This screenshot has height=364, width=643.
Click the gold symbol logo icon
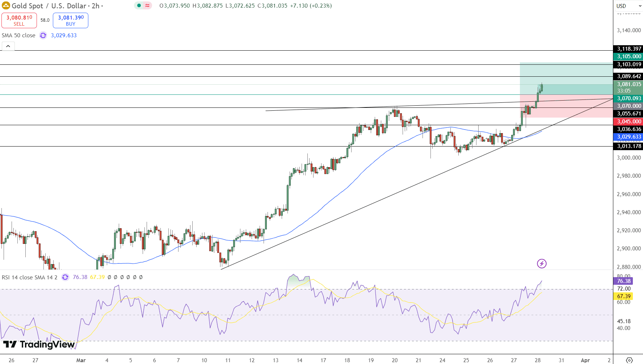pyautogui.click(x=6, y=6)
